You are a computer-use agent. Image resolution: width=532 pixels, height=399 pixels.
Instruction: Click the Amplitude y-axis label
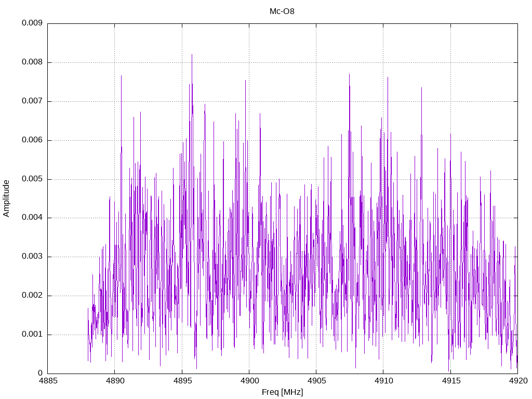coord(6,198)
